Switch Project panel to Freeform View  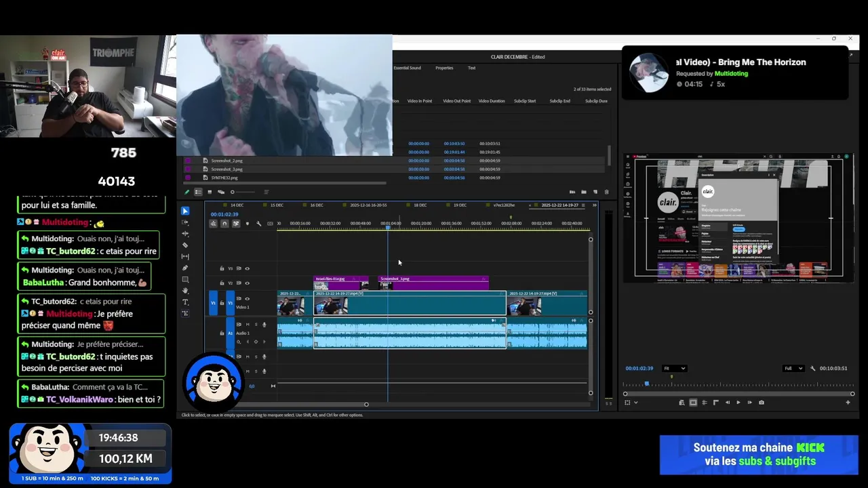(x=221, y=192)
